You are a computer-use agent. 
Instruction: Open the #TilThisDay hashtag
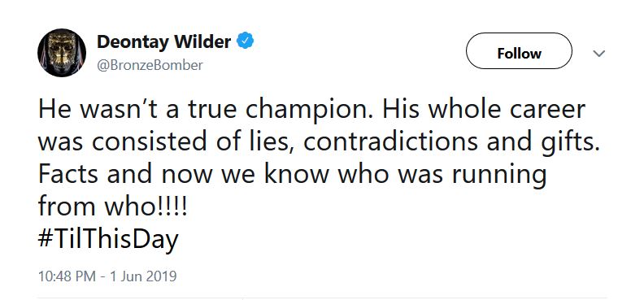108,239
